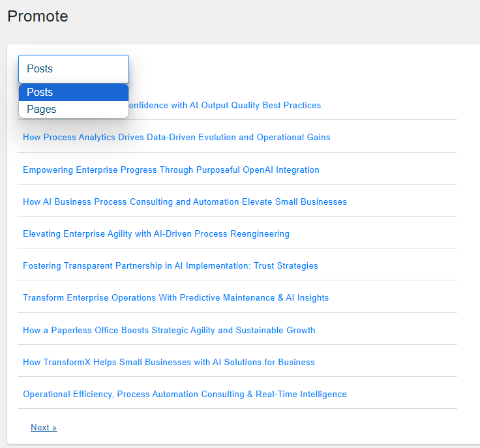480x448 pixels.
Task: Click empty row space after TransformX post title
Action: 385,363
